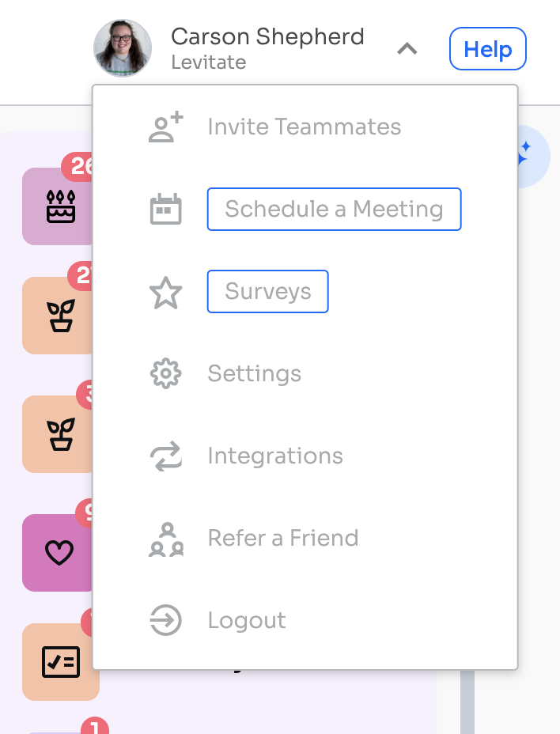Click the person-plus Invite Teammates icon
This screenshot has width=560, height=734.
[165, 126]
